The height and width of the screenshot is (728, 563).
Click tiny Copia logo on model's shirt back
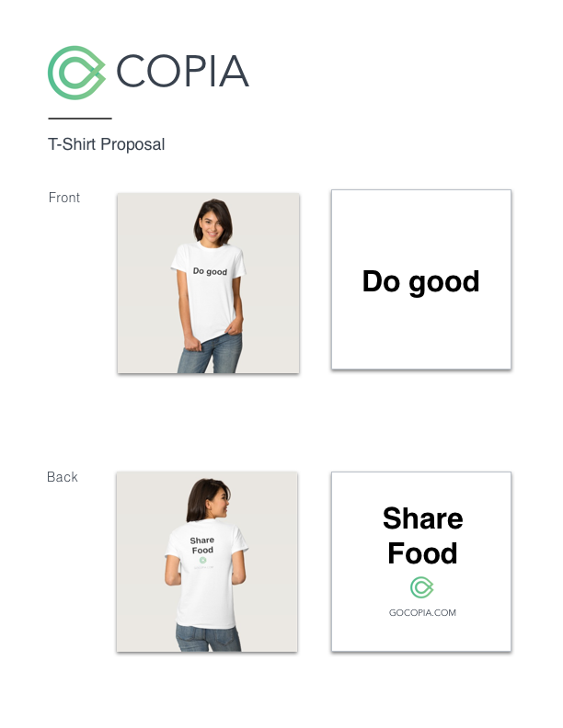[202, 561]
